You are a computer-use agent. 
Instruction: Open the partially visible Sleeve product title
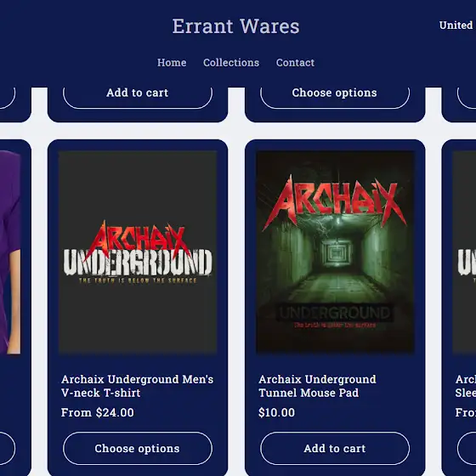pos(466,386)
